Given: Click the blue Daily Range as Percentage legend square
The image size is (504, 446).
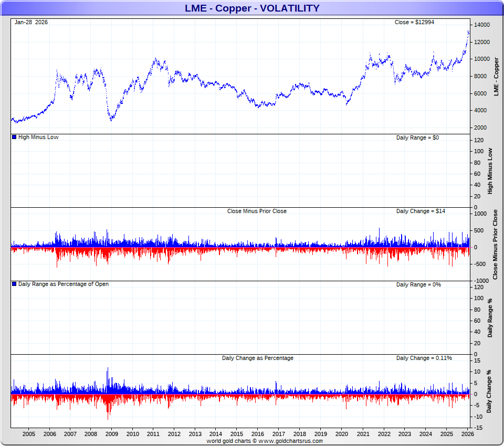Looking at the screenshot, I should coord(14,284).
